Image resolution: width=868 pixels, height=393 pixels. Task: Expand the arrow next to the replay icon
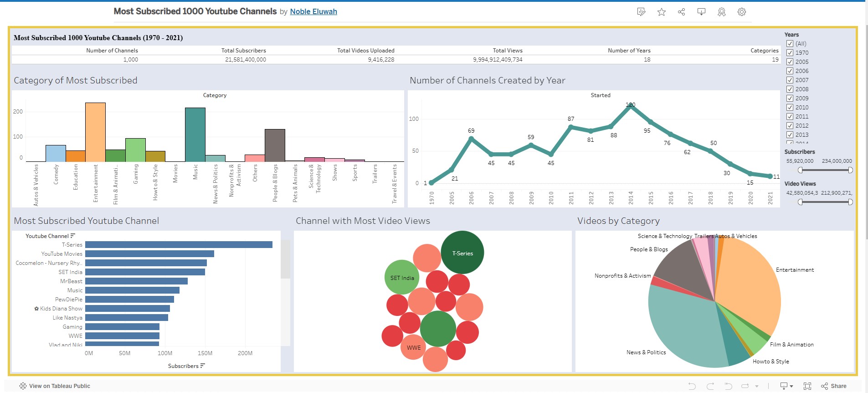point(757,386)
